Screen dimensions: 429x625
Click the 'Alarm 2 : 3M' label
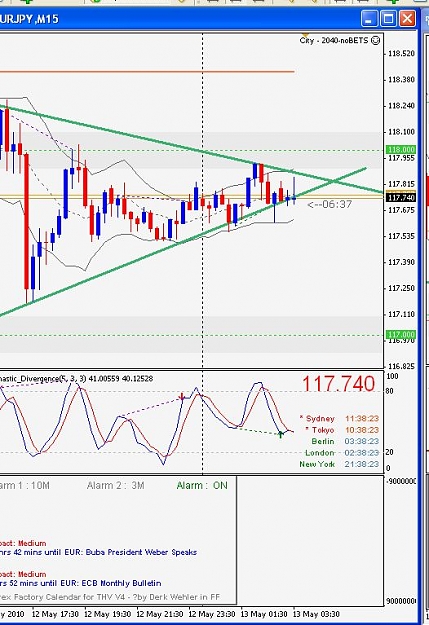pyautogui.click(x=116, y=485)
